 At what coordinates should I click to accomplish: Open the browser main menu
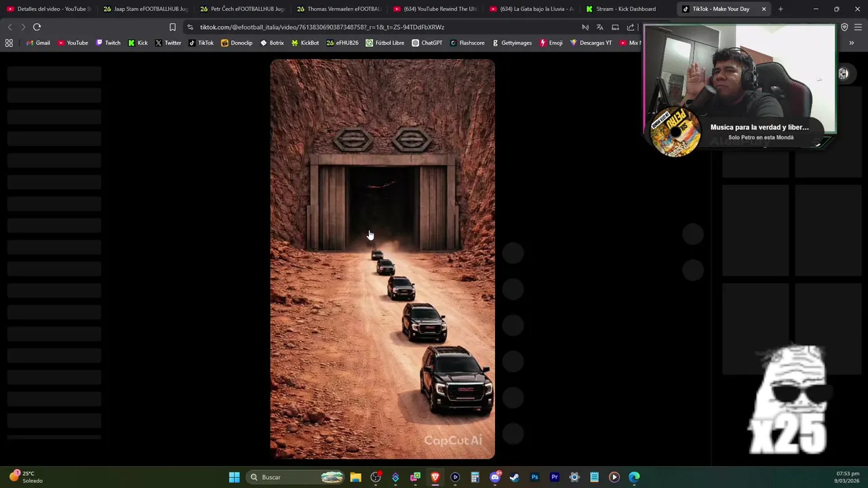click(x=858, y=27)
